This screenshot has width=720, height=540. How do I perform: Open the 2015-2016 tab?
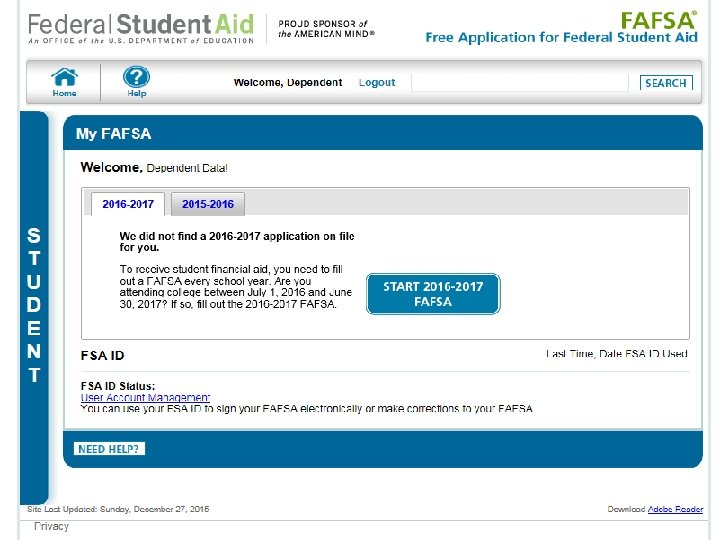pyautogui.click(x=208, y=204)
